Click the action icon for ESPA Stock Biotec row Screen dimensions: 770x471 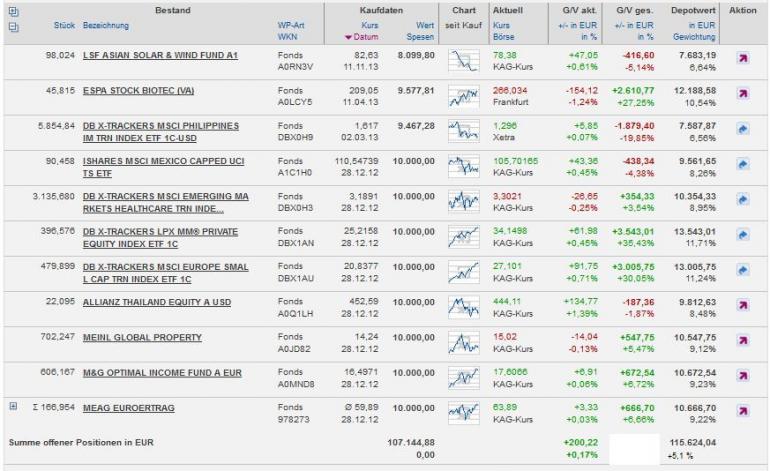tap(743, 94)
